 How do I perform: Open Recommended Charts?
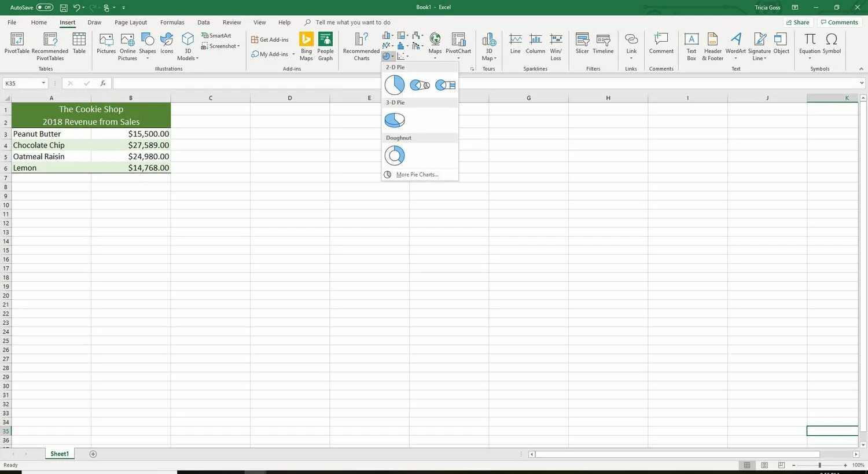coord(361,46)
